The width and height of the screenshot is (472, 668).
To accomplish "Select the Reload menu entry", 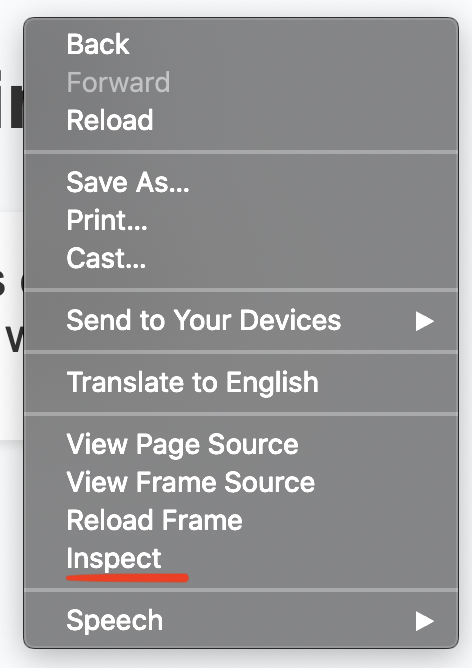I will pyautogui.click(x=241, y=120).
